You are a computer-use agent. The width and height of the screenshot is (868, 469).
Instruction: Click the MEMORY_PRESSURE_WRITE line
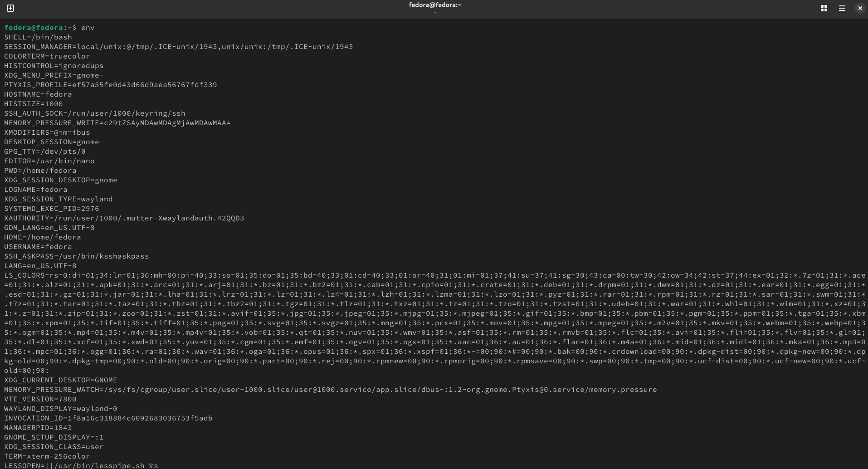[117, 123]
